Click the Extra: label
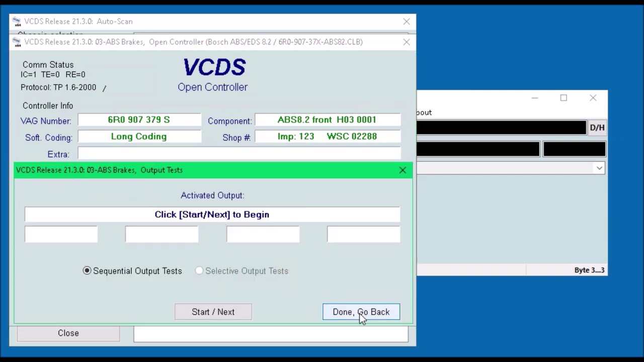 pos(58,154)
